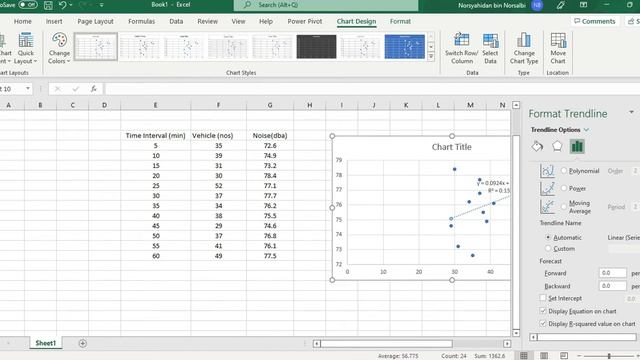Screen dimensions: 640x360
Task: Click the Save icon in title bar
Action: coord(48,5)
